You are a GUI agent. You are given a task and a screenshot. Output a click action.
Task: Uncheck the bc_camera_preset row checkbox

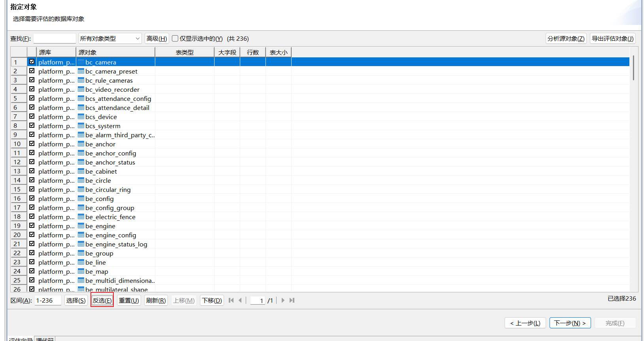[32, 71]
